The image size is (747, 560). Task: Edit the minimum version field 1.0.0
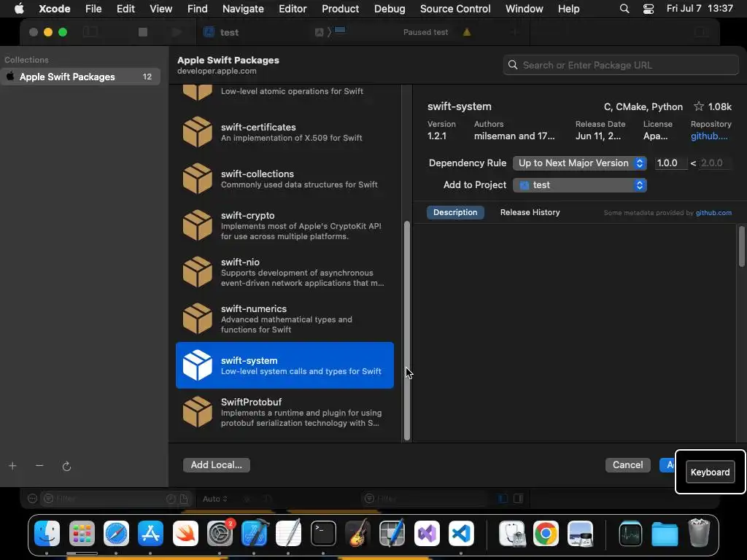pyautogui.click(x=670, y=163)
